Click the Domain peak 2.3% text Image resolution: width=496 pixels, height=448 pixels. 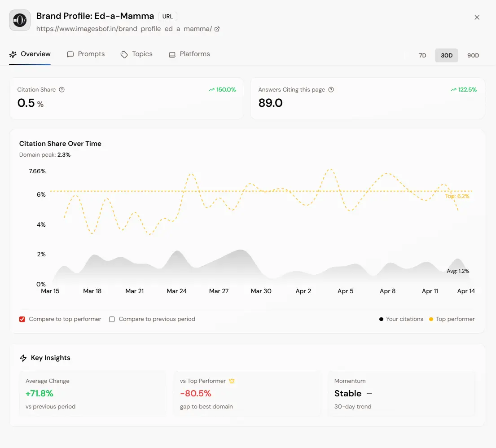point(45,155)
